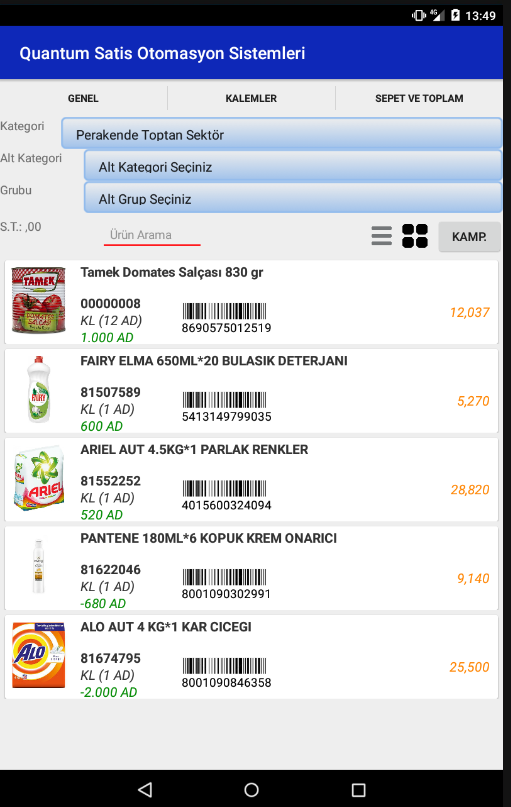This screenshot has height=807, width=511.
Task: Tap the recent apps square icon
Action: 358,790
